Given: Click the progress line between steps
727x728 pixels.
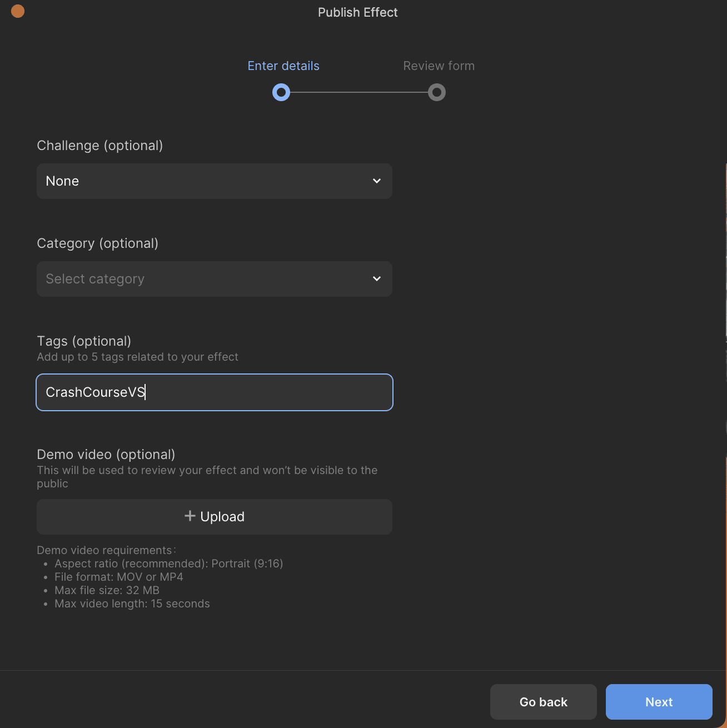Looking at the screenshot, I should pos(359,92).
